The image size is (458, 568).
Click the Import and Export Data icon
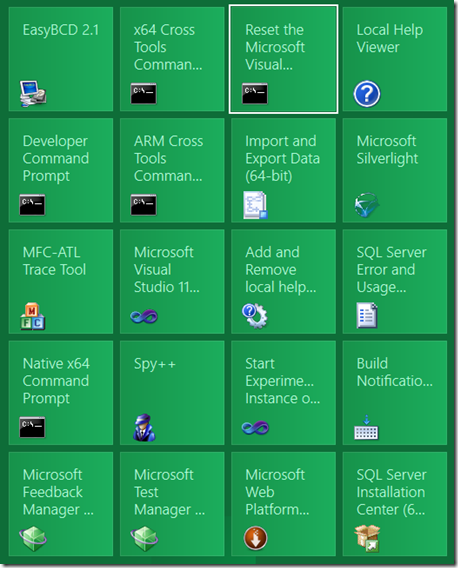pos(255,205)
